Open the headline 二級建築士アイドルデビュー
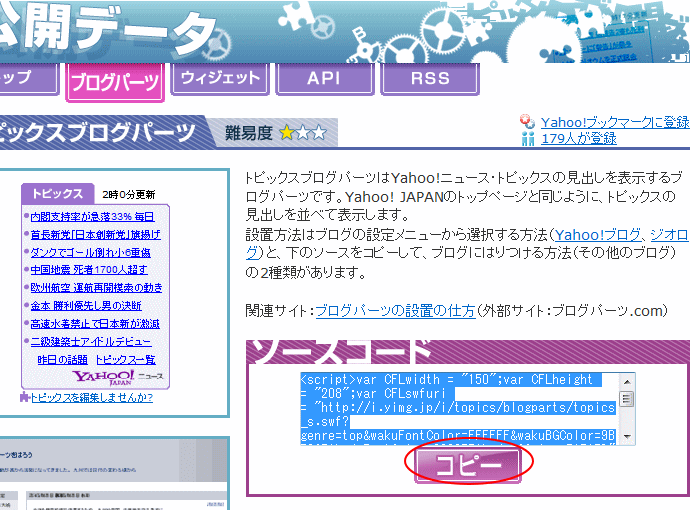 [x=91, y=341]
